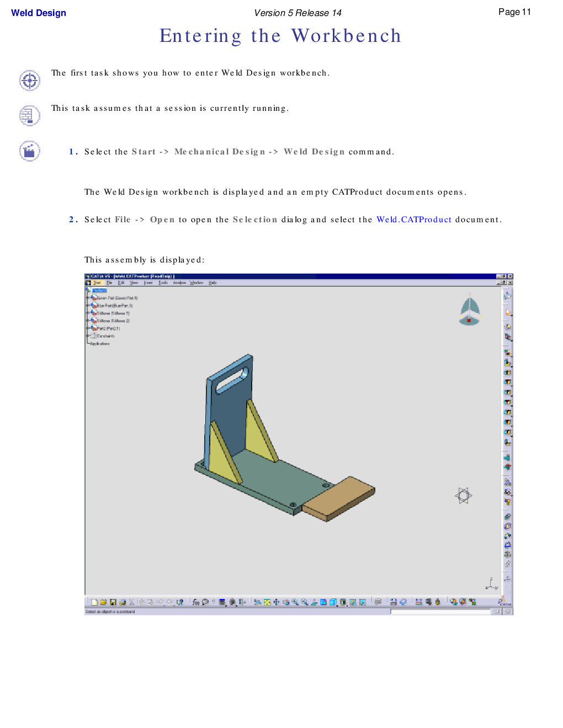The height and width of the screenshot is (728, 563).
Task: Expand the Stiffener.2 tree node
Action: (88, 321)
